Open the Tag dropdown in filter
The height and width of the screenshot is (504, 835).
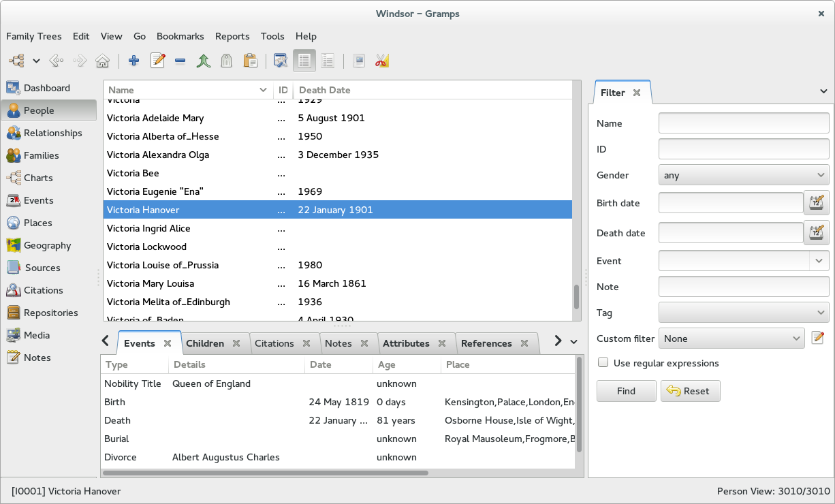coord(744,313)
